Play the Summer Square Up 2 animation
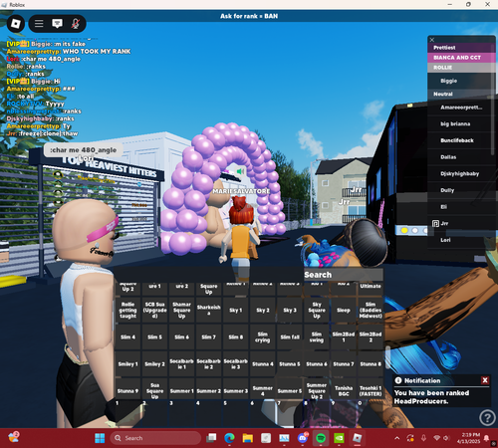 317,388
